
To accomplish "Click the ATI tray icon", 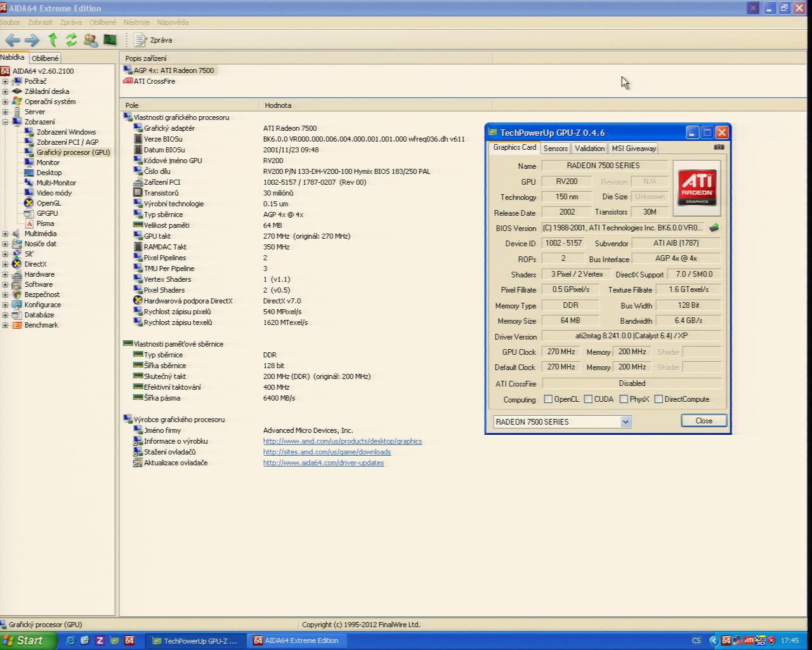I will (749, 640).
